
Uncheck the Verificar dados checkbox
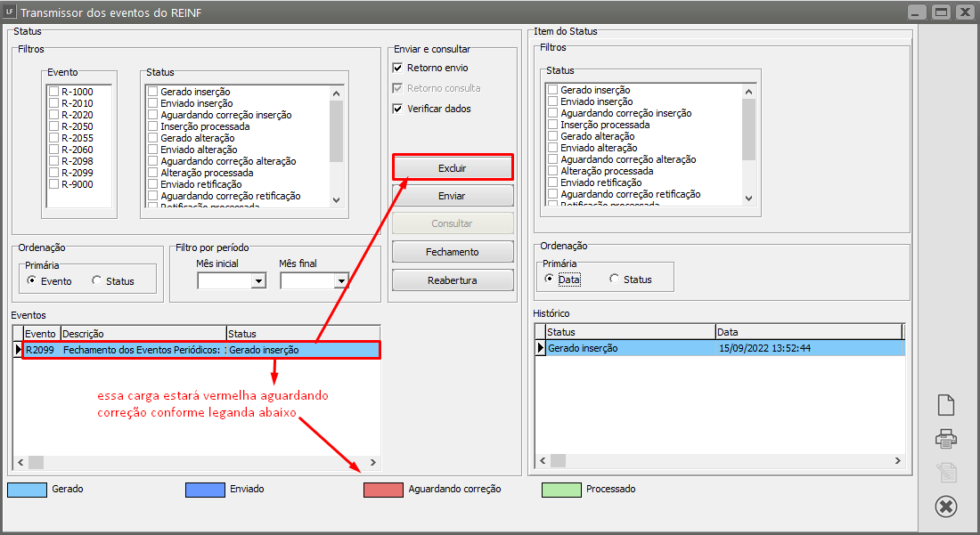pos(398,109)
